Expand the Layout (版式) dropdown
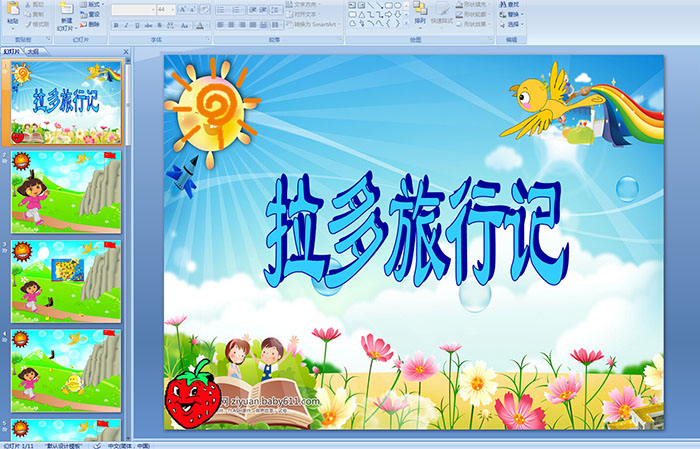This screenshot has height=449, width=700. pyautogui.click(x=89, y=5)
